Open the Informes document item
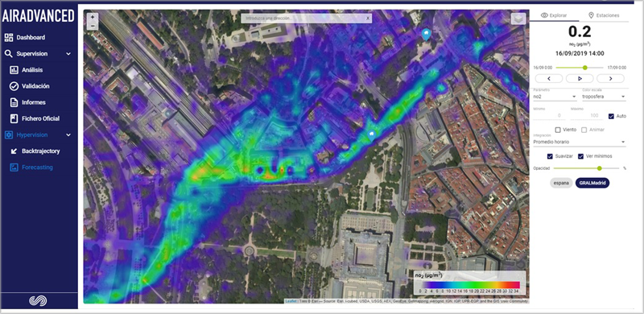 (x=28, y=102)
